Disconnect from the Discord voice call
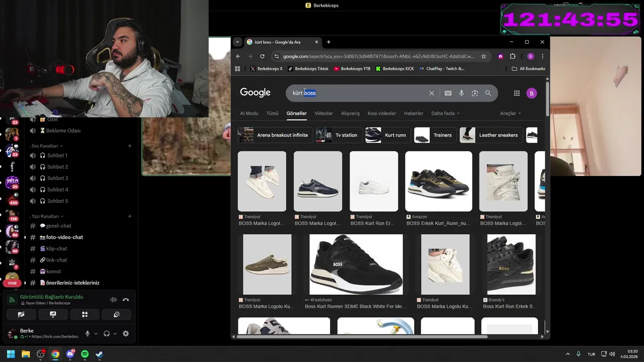 coord(126,300)
